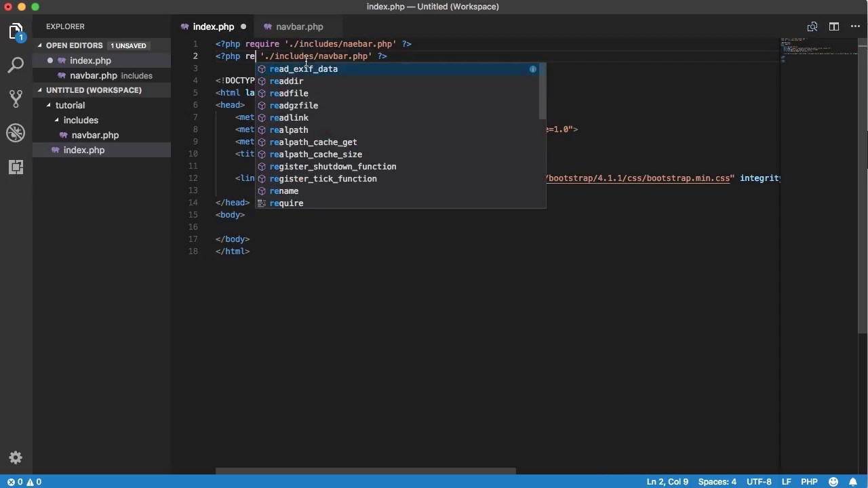The height and width of the screenshot is (488, 868).
Task: Open notifications bell in status bar
Action: coord(853,482)
